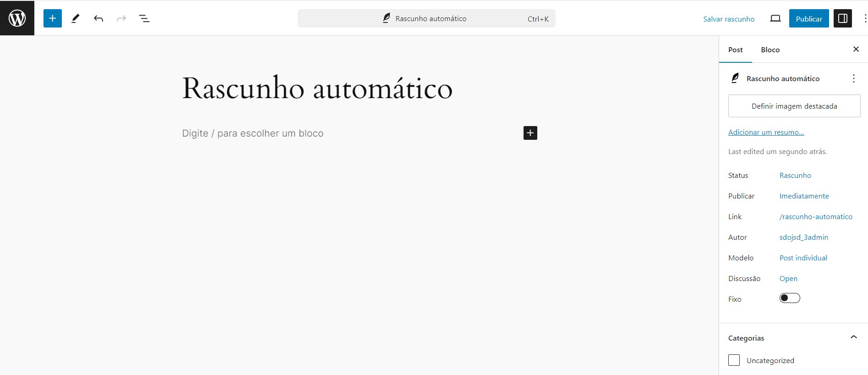Click the Rascunho automático title field
Image resolution: width=868 pixels, height=375 pixels.
pos(317,88)
